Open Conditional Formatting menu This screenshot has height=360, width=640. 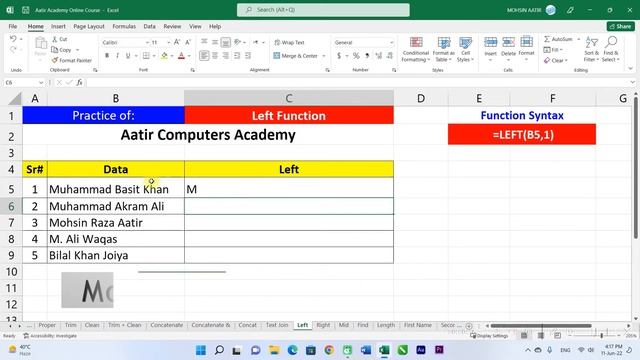[416, 49]
